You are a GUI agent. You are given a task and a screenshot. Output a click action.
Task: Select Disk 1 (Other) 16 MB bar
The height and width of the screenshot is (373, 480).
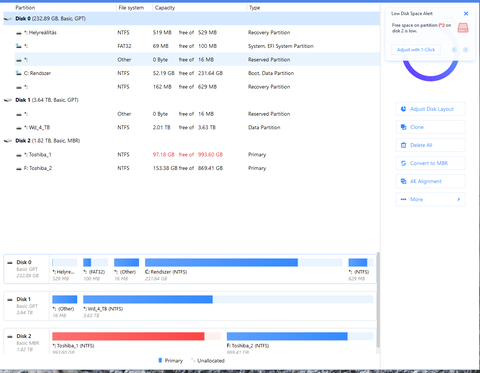(x=65, y=299)
